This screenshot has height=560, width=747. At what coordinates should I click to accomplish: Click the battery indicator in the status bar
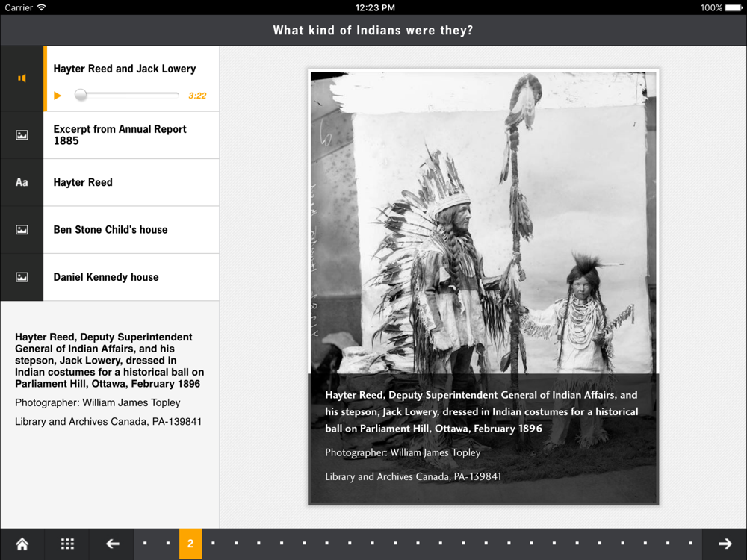click(734, 7)
